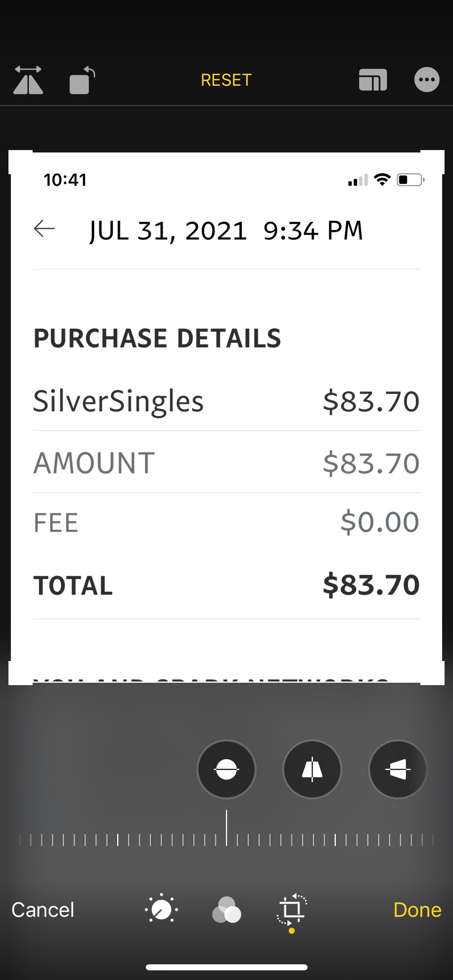Tap the home indicator bar
The height and width of the screenshot is (980, 453).
point(226,967)
